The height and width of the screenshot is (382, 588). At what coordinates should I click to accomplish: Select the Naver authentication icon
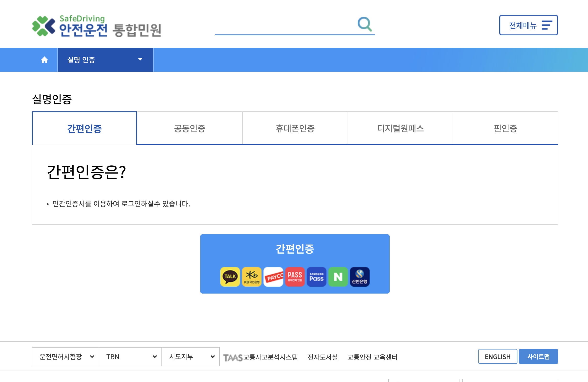pos(338,277)
